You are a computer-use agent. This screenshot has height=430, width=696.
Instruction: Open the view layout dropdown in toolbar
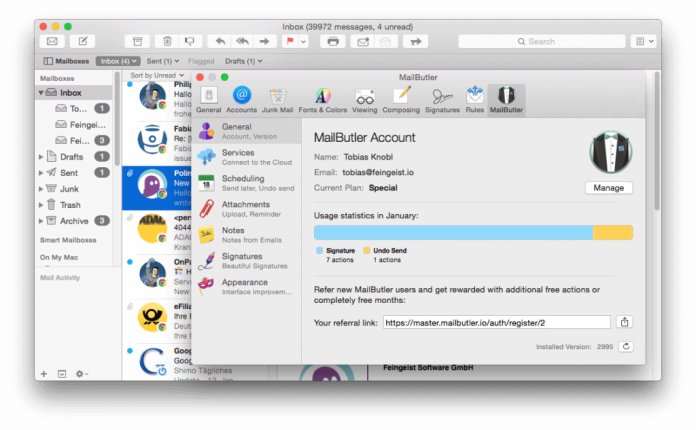point(644,41)
